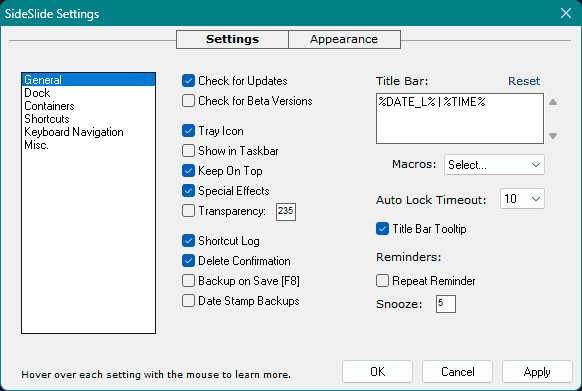Image resolution: width=582 pixels, height=391 pixels.
Task: Click the down arrow beside Title Bar box
Action: click(553, 136)
